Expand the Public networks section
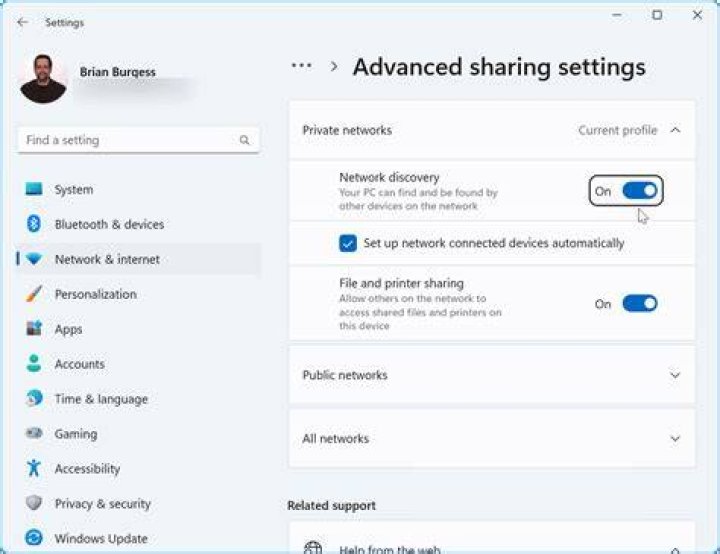720x554 pixels. (x=675, y=375)
